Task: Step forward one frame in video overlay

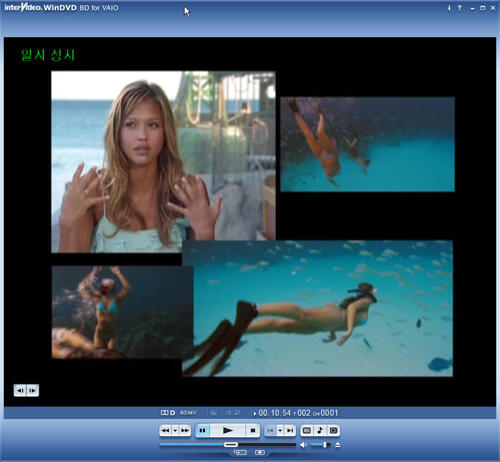Action: click(33, 390)
